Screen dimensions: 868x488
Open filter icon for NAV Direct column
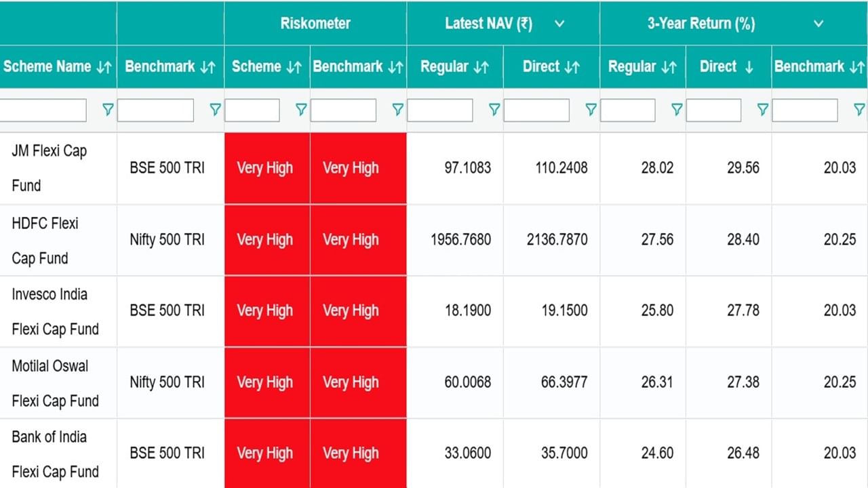click(x=591, y=110)
